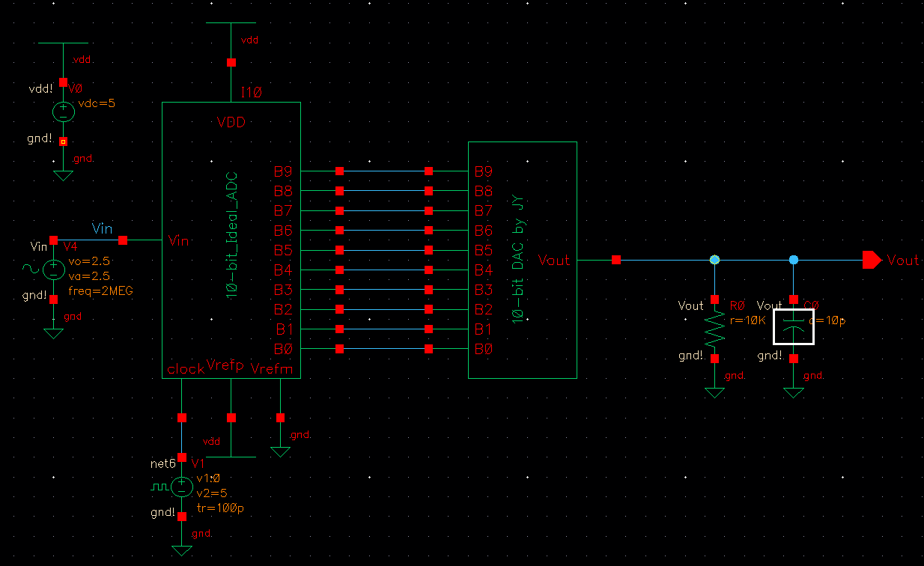Click the vdc=5 parameter on V0
Screen dimensions: 924x566
(96, 103)
